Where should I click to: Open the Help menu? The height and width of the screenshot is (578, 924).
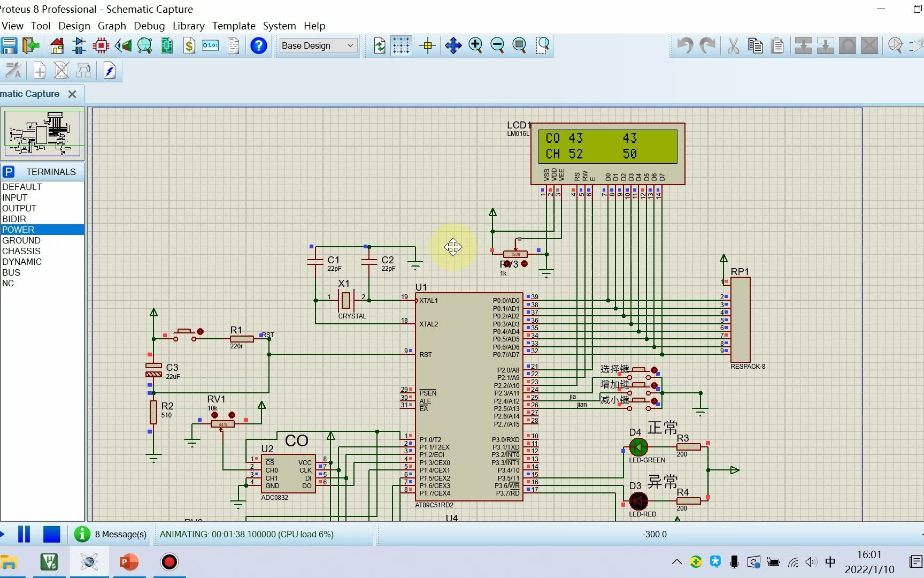pyautogui.click(x=314, y=26)
